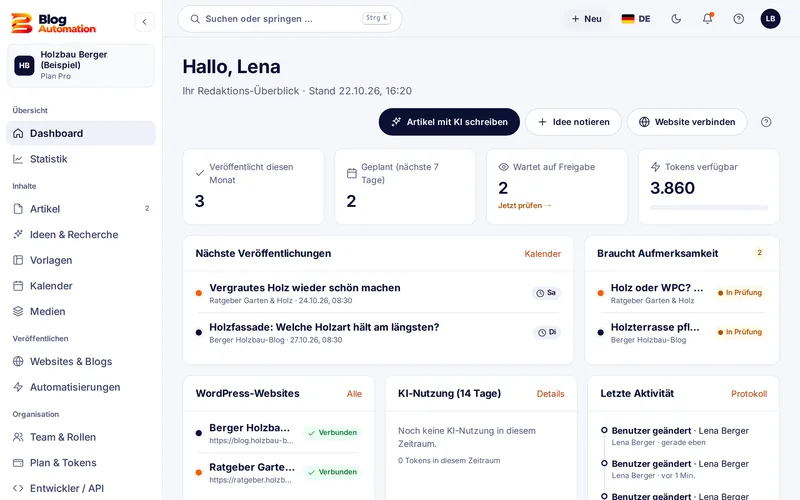Open Vorlagen in sidebar
Screen dimensions: 800x500
(x=81, y=260)
